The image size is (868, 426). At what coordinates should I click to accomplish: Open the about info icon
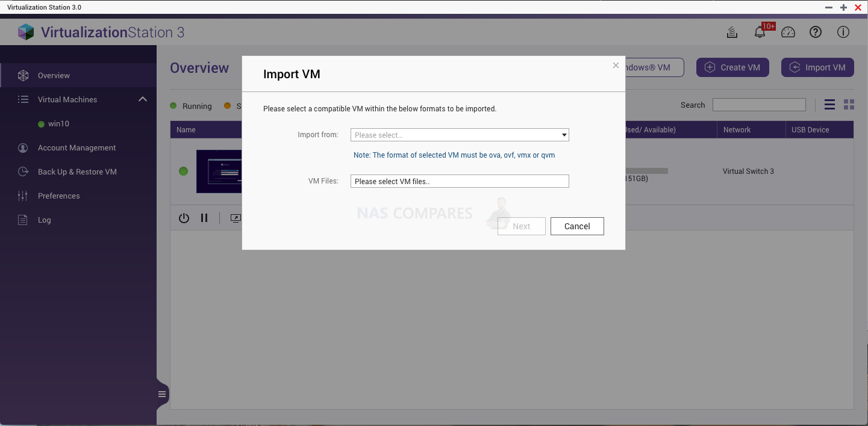843,32
